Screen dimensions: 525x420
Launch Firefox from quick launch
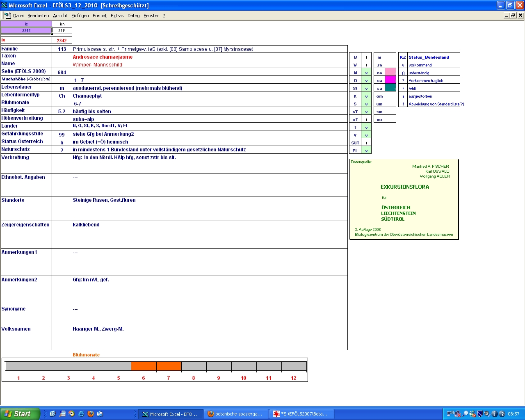click(91, 414)
